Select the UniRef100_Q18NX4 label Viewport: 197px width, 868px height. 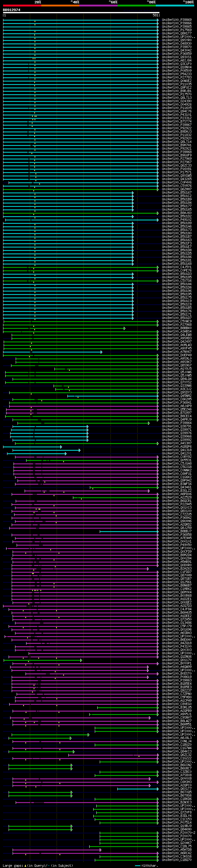(x=177, y=67)
